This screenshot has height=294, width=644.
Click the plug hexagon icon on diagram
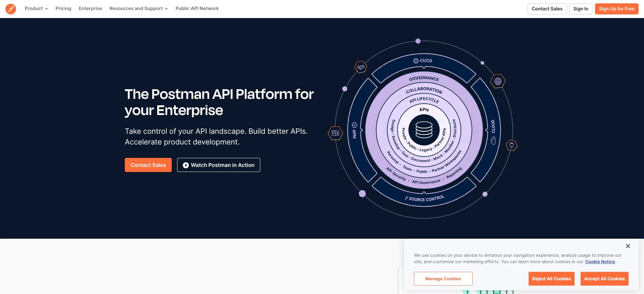(512, 145)
